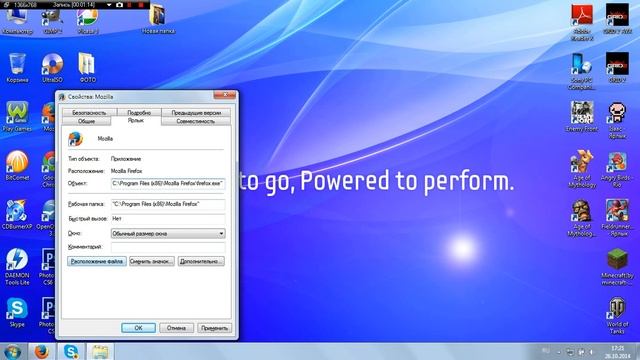Image resolution: width=640 pixels, height=360 pixels.
Task: Open Windows Explorer from the taskbar
Action: (100, 351)
